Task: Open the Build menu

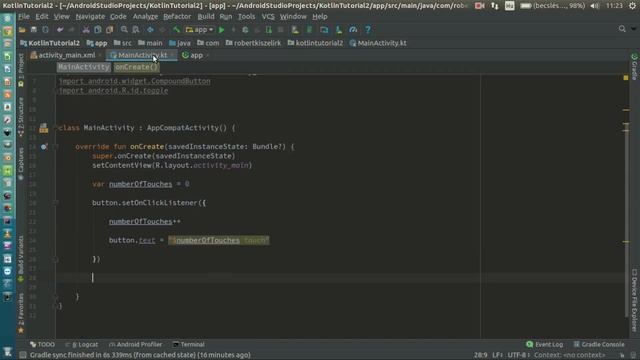Action: tap(206, 17)
